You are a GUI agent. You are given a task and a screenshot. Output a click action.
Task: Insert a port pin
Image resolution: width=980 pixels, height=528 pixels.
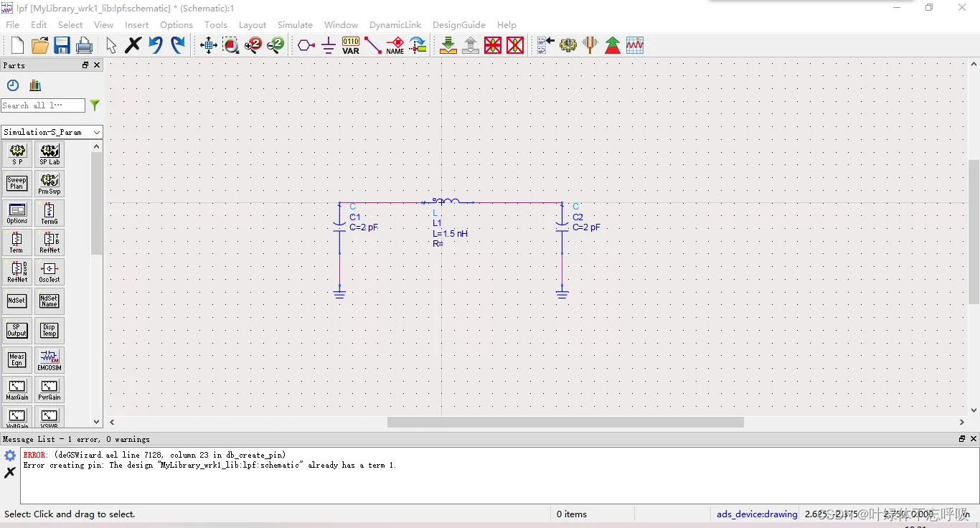coord(306,45)
